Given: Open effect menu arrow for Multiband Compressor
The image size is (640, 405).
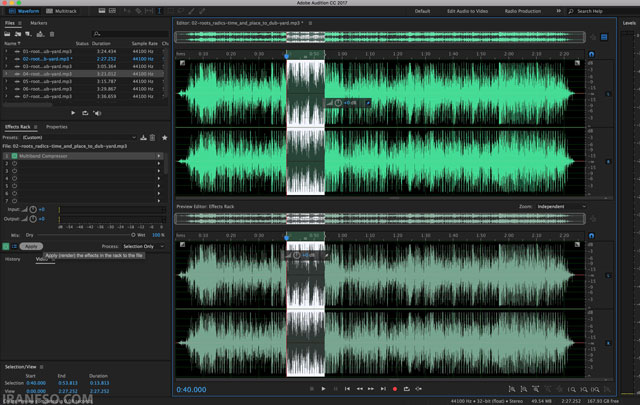Looking at the screenshot, I should 159,156.
